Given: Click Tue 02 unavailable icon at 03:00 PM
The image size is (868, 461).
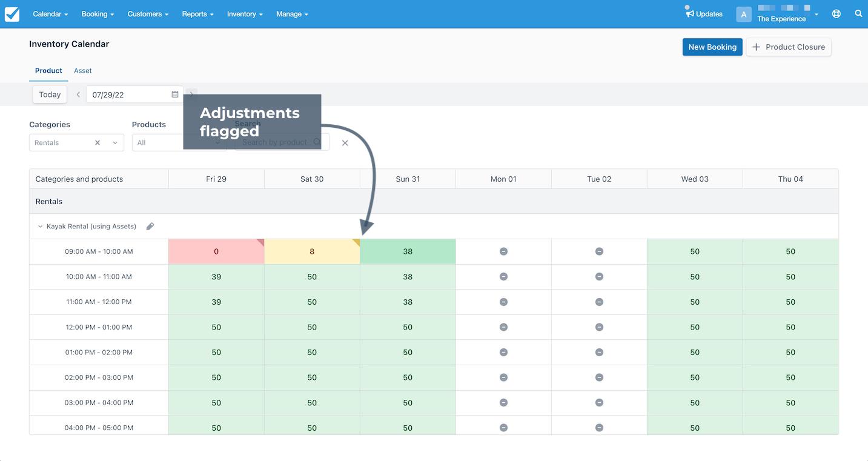Looking at the screenshot, I should pyautogui.click(x=599, y=403).
